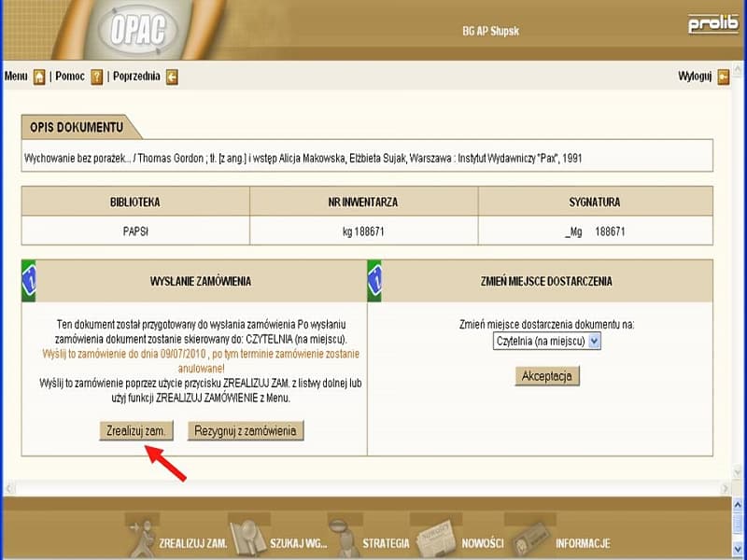Go back with the Poprzednia arrow icon

(x=172, y=77)
